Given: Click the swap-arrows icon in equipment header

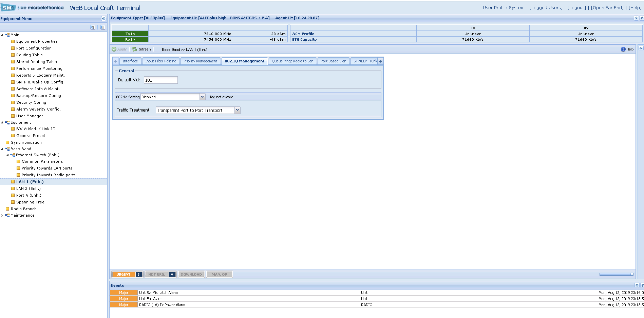Looking at the screenshot, I should pyautogui.click(x=642, y=18).
